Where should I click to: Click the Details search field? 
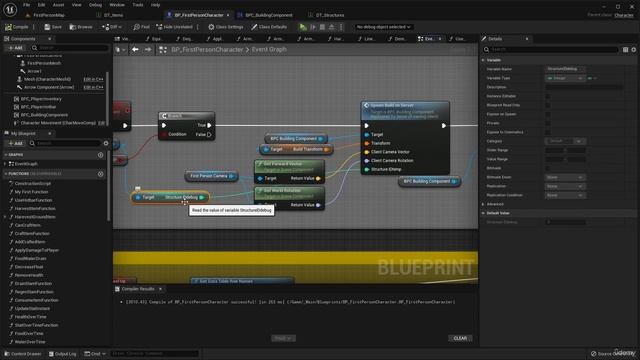(x=551, y=49)
